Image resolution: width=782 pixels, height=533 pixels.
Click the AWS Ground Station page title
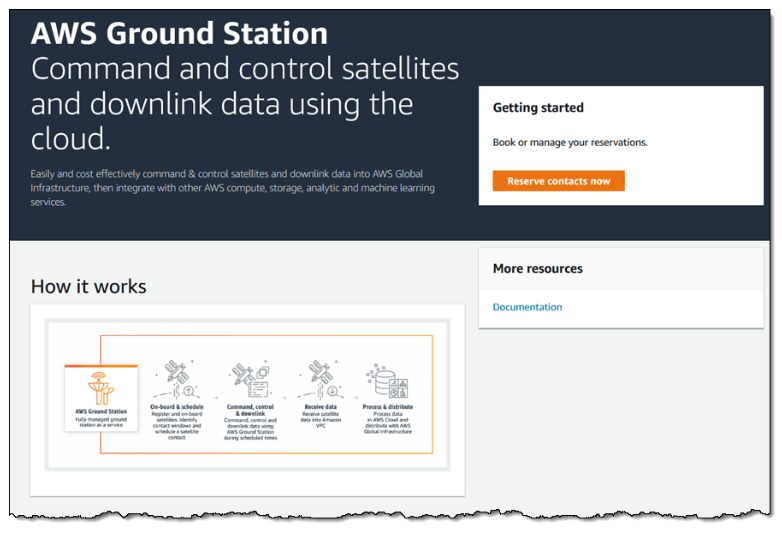[x=179, y=33]
